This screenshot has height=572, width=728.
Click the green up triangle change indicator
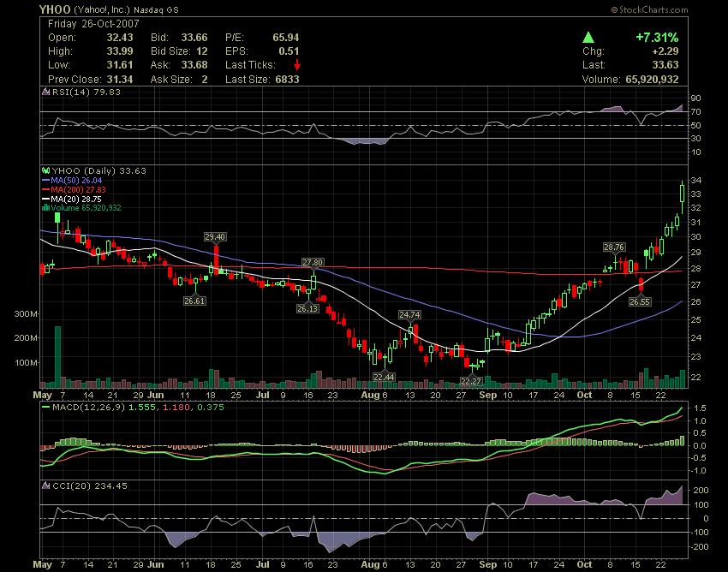588,37
